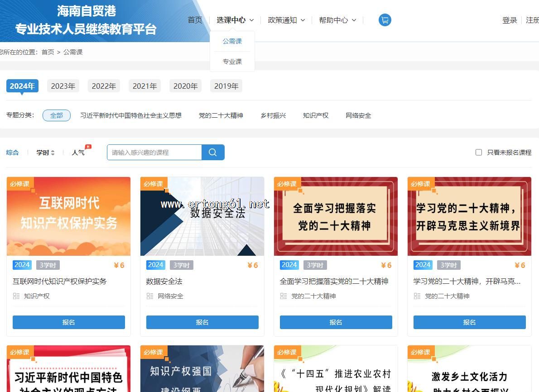Open the shopping cart icon
This screenshot has height=392, width=539.
click(x=385, y=20)
